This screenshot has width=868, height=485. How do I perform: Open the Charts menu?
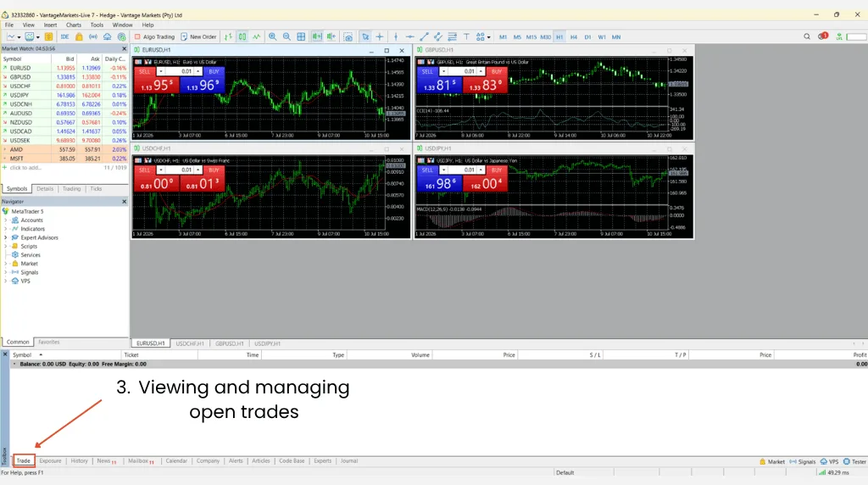[73, 25]
